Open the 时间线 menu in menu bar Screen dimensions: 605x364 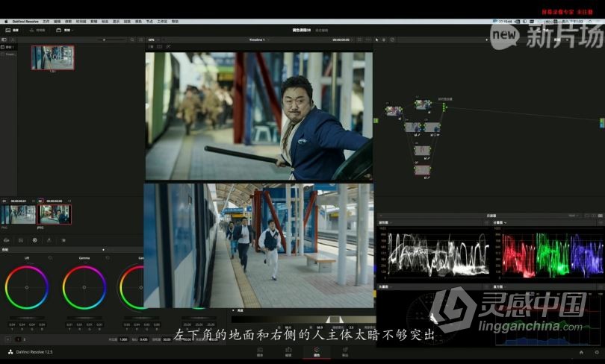[81, 22]
